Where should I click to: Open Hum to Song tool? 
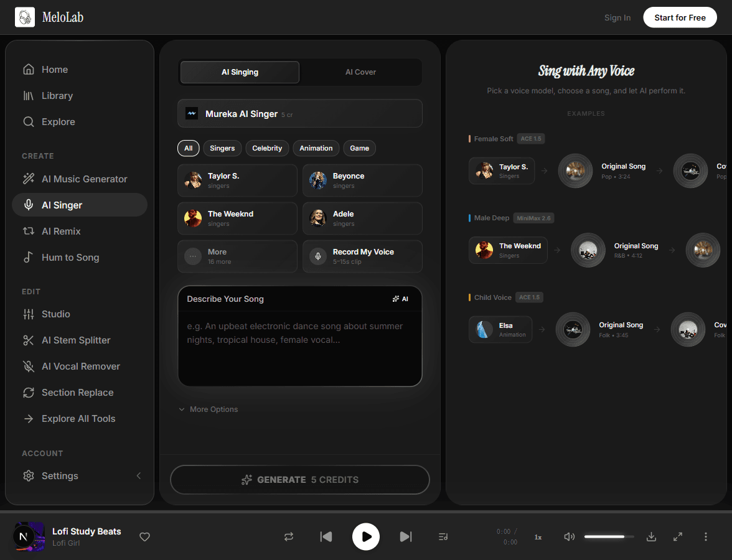pyautogui.click(x=80, y=258)
